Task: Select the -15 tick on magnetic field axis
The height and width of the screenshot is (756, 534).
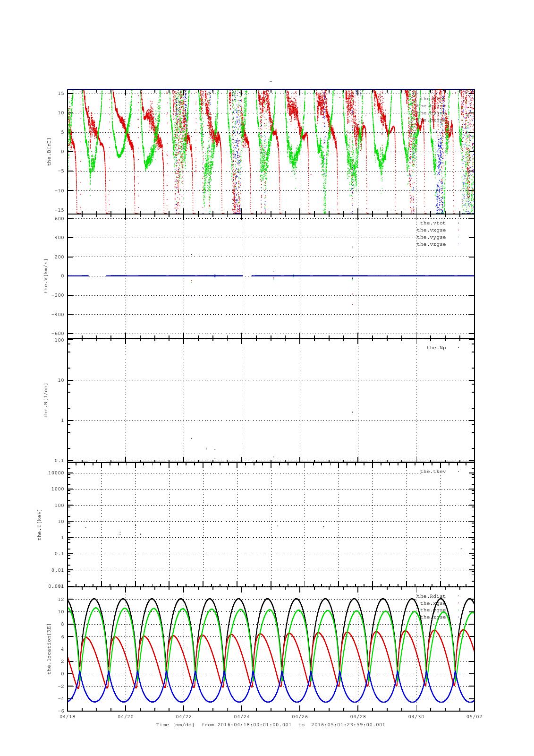Action: click(59, 210)
